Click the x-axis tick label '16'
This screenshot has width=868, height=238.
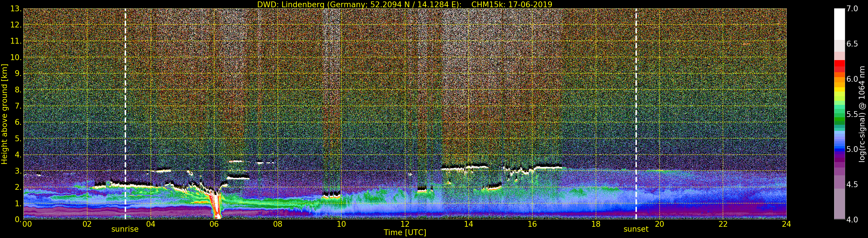pyautogui.click(x=532, y=224)
